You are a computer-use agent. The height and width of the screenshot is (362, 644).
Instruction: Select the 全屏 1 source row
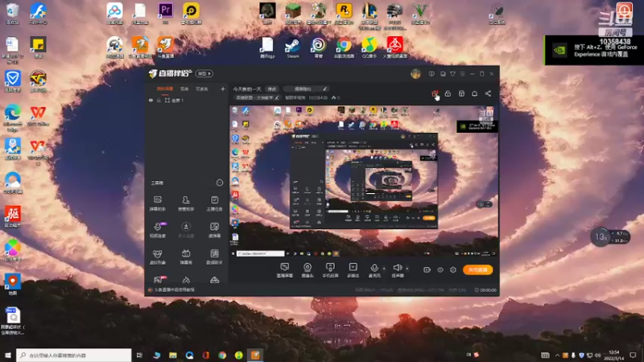click(x=187, y=100)
